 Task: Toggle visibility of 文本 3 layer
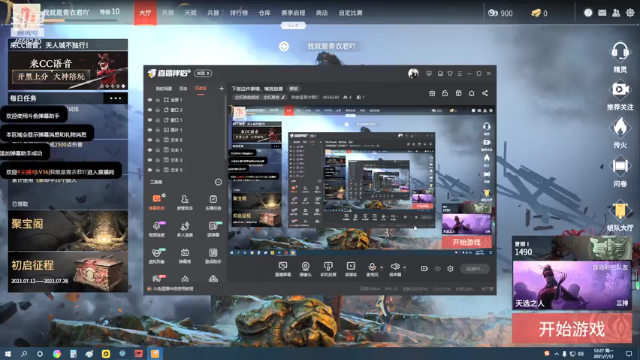(150, 160)
